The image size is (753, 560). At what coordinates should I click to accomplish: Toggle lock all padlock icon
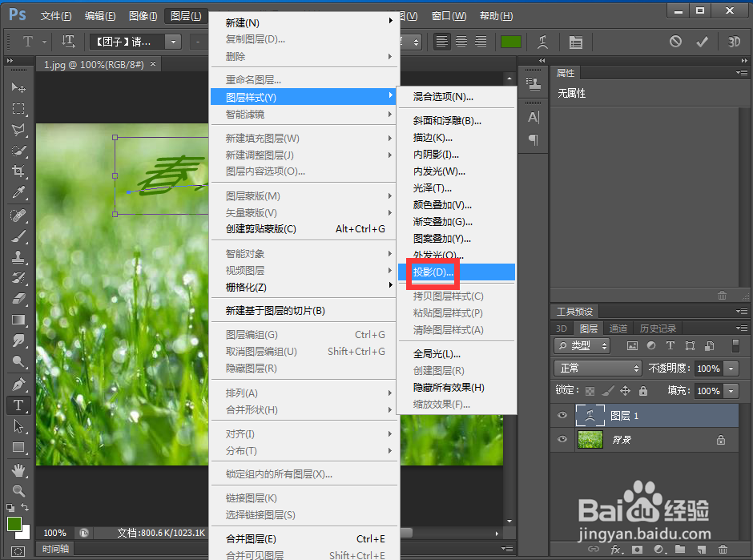coord(643,391)
